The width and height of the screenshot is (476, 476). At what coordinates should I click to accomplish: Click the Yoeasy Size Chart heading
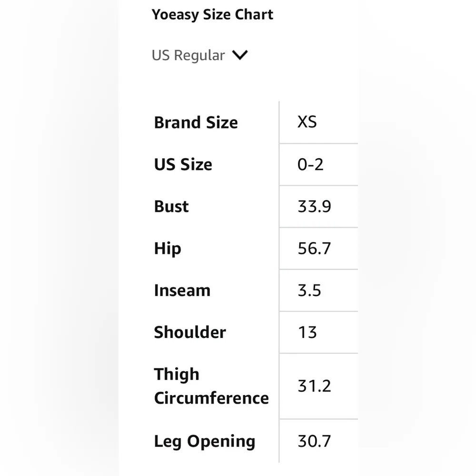pyautogui.click(x=212, y=15)
